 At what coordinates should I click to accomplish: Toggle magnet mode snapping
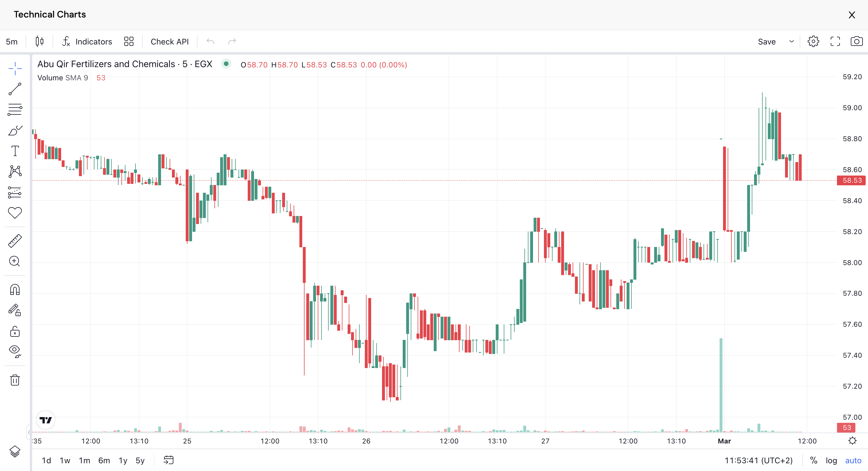(x=15, y=289)
